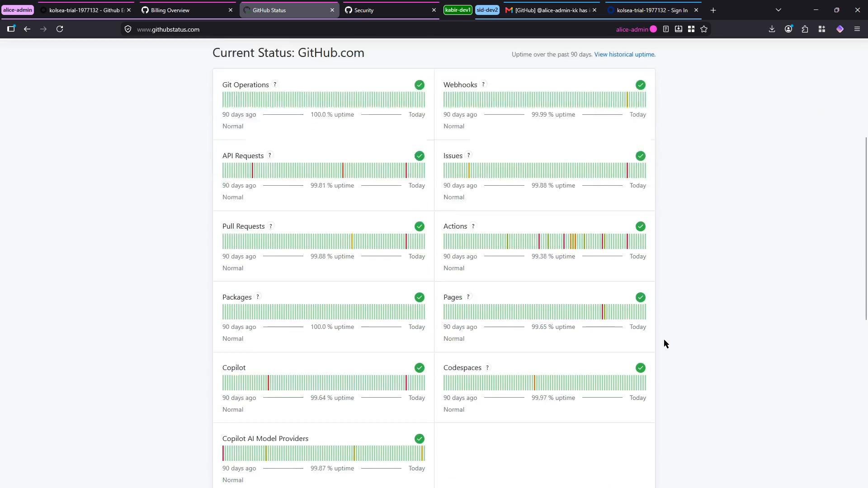This screenshot has width=868, height=488.
Task: Click the alice-admin container label in address bar
Action: 636,29
